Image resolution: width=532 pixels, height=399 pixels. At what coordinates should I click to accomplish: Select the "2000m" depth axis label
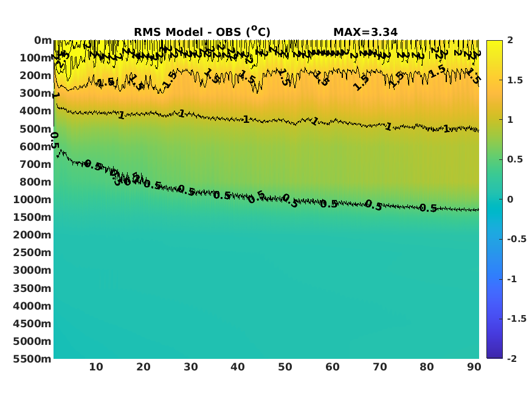[x=32, y=235]
